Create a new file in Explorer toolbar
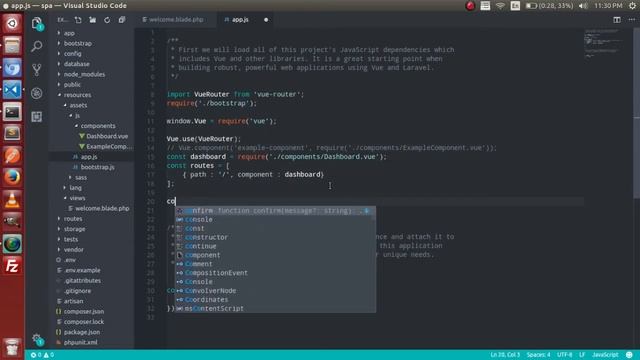This screenshot has height=360, width=640. point(78,20)
